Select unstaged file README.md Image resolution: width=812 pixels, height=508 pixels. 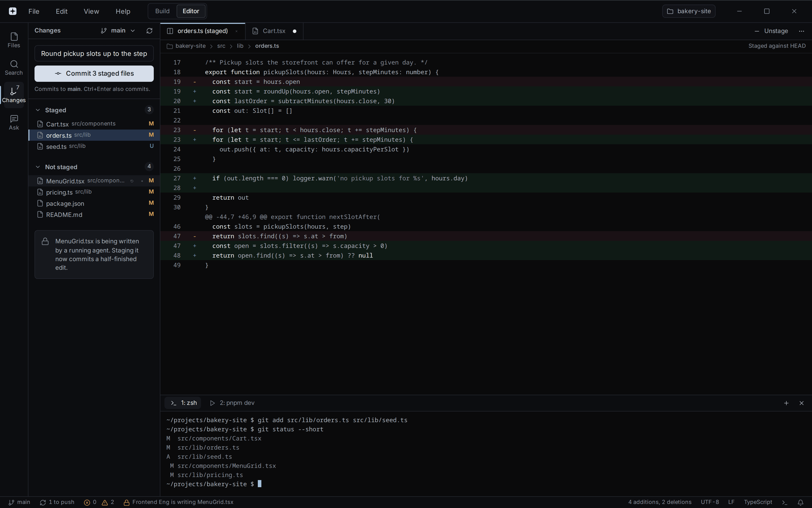[94, 214]
